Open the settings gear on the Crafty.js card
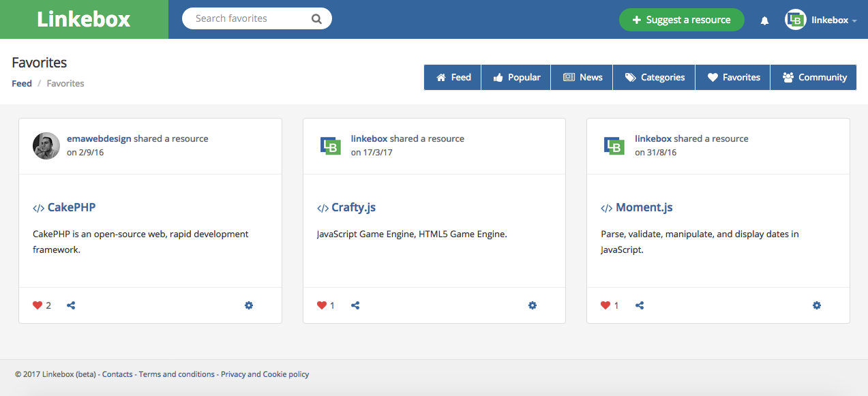The height and width of the screenshot is (396, 868). [533, 305]
